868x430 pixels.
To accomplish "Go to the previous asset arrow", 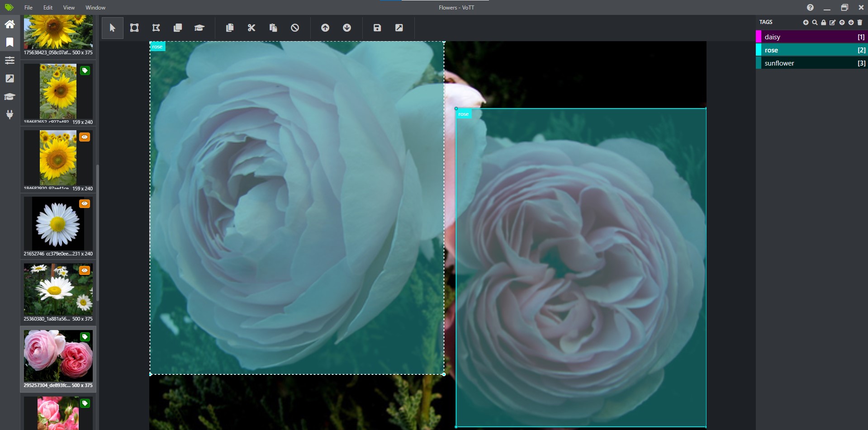I will pos(325,28).
